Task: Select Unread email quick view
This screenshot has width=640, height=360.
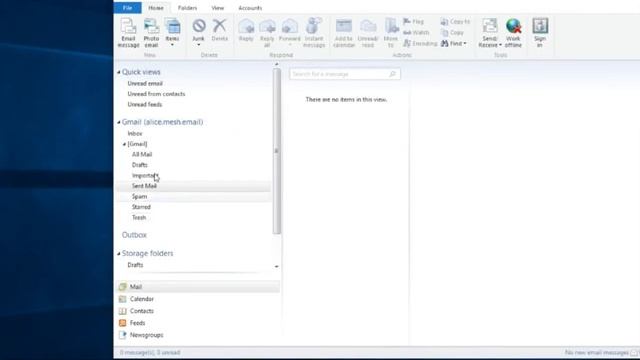Action: [x=145, y=83]
